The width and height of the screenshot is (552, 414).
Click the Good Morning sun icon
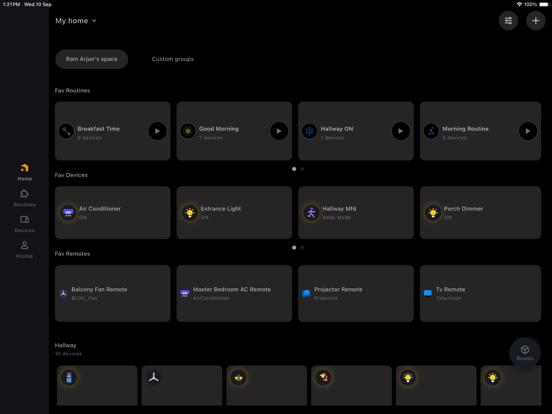pyautogui.click(x=188, y=131)
